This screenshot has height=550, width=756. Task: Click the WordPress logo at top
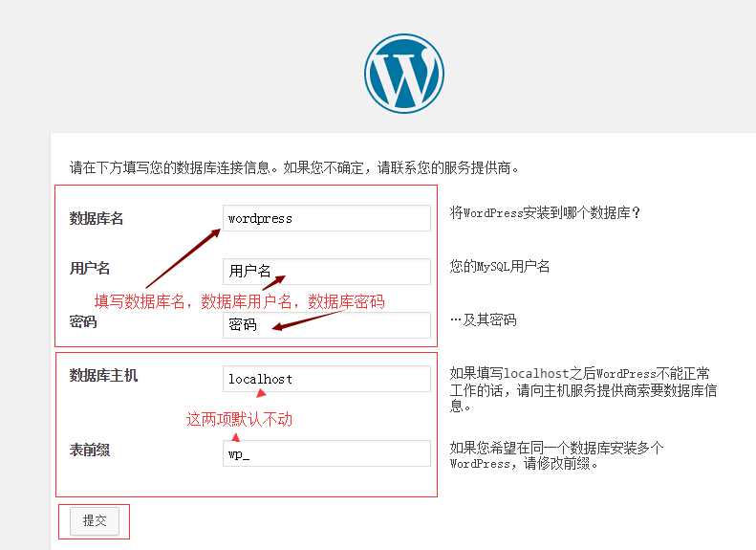click(x=404, y=74)
